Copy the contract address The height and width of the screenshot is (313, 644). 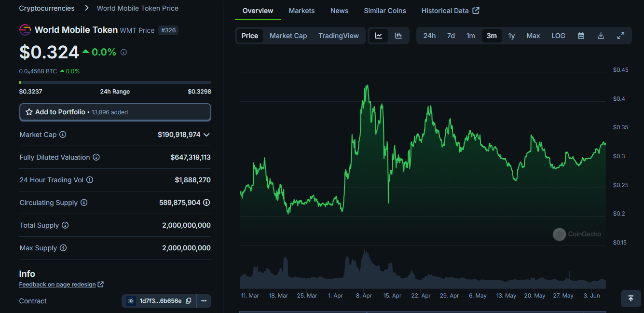(188, 300)
